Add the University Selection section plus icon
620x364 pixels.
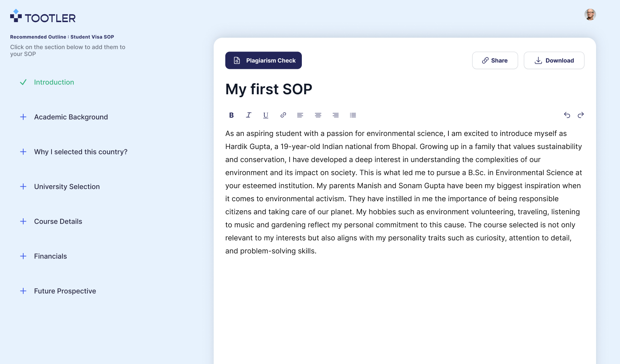(23, 187)
